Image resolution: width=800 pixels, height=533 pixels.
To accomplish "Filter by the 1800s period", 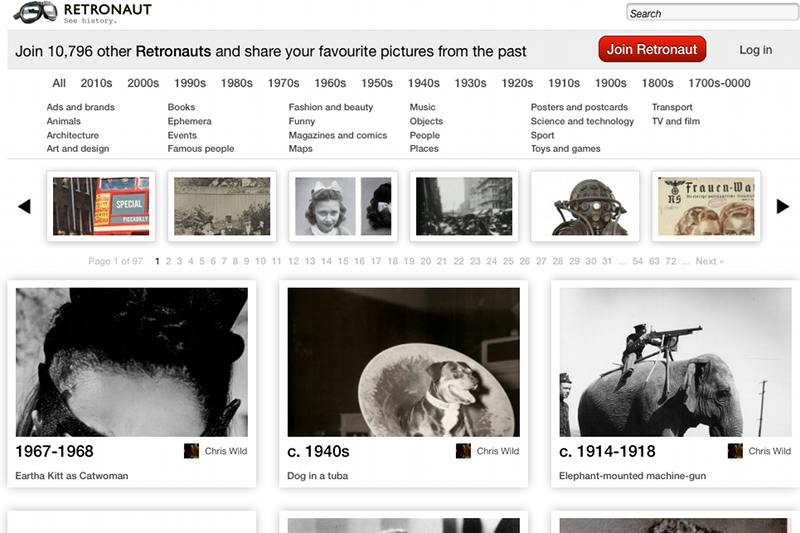I will click(x=658, y=83).
